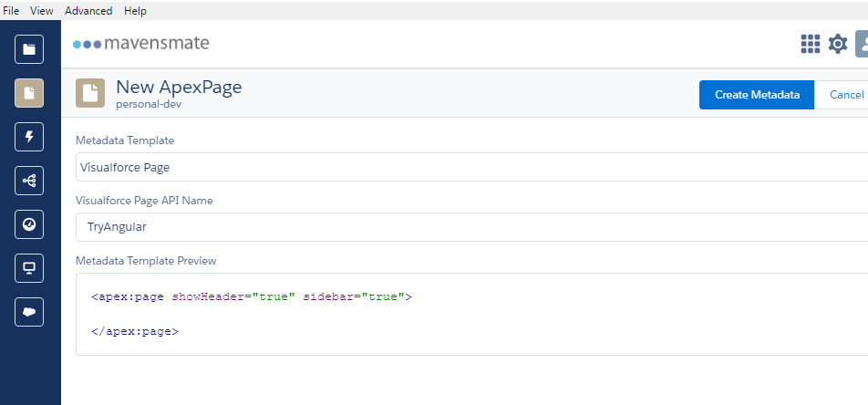Click the mavensmate logo
The height and width of the screenshot is (405, 868).
[141, 43]
